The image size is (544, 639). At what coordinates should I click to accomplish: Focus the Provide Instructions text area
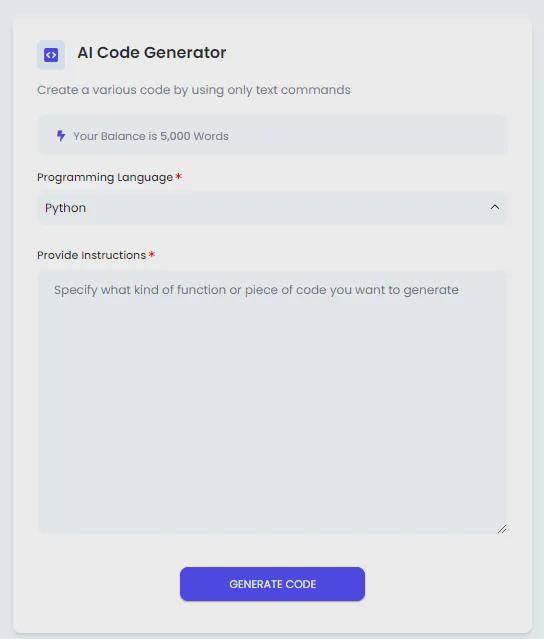272,402
